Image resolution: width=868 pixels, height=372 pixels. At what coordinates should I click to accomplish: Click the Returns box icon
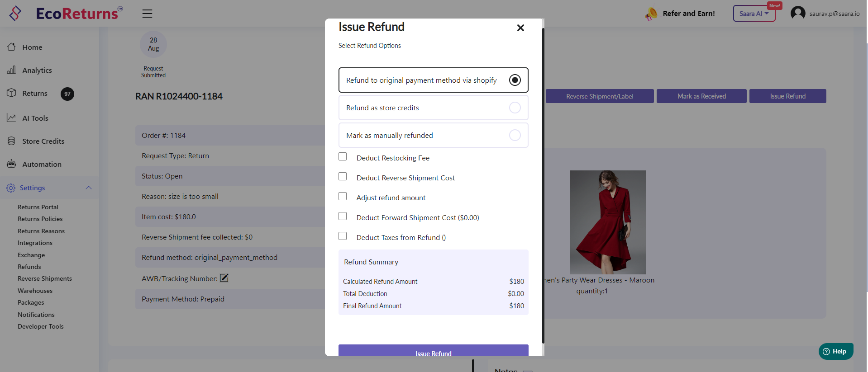pyautogui.click(x=12, y=93)
